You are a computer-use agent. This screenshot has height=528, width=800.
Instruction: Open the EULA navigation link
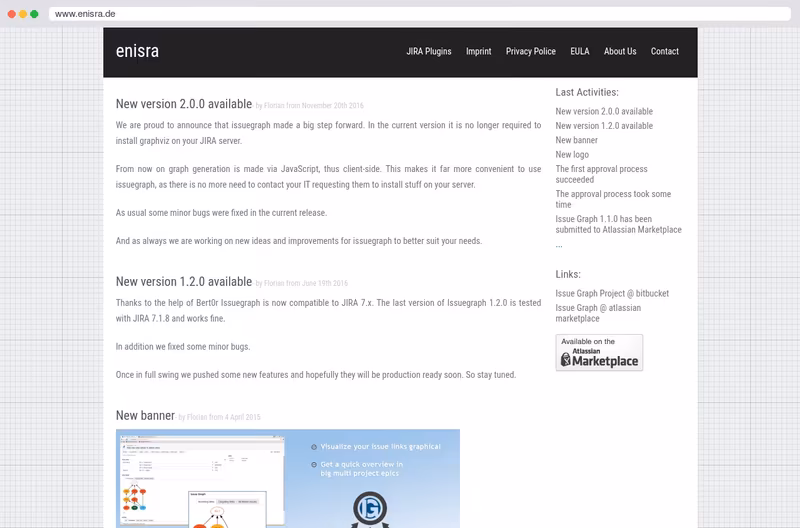pos(580,52)
